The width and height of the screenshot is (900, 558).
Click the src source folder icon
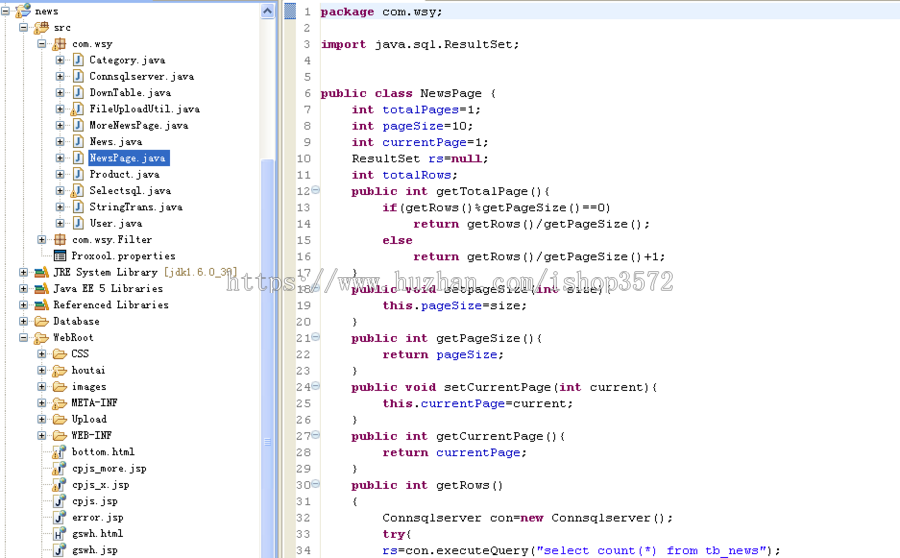point(41,27)
